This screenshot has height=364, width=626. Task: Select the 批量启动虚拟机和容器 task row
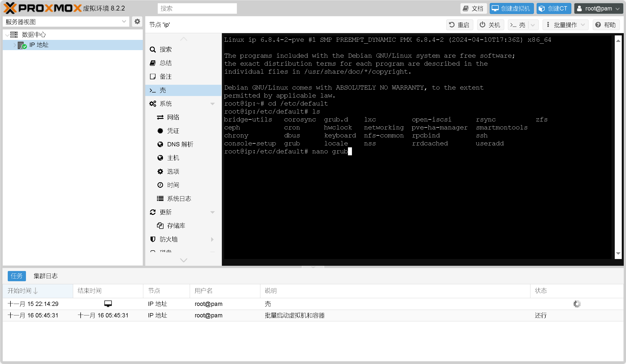(x=313, y=315)
